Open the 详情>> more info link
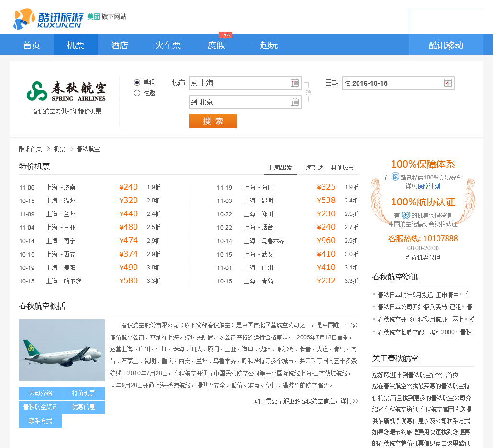The height and width of the screenshot is (448, 493). click(349, 401)
